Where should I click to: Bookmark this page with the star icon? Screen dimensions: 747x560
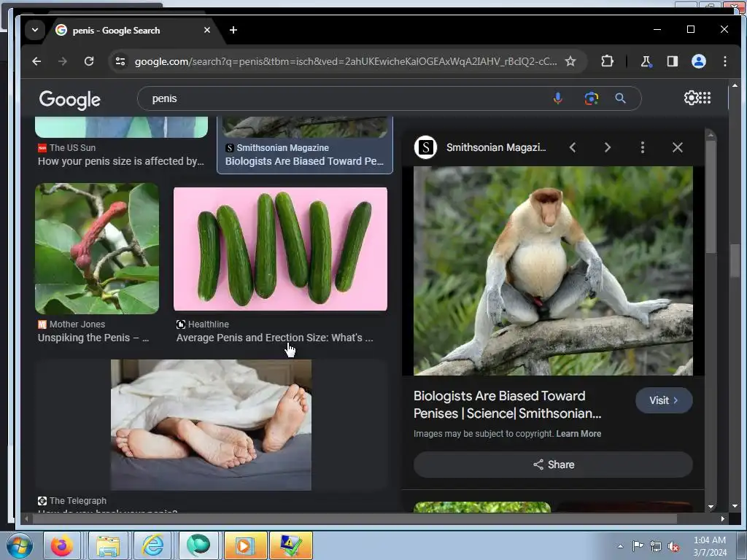click(570, 61)
